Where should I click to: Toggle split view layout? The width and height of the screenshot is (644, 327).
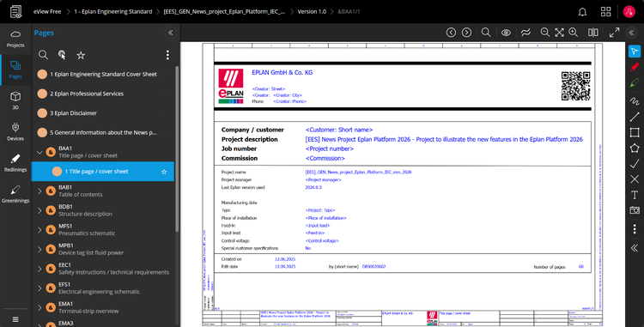pos(593,33)
